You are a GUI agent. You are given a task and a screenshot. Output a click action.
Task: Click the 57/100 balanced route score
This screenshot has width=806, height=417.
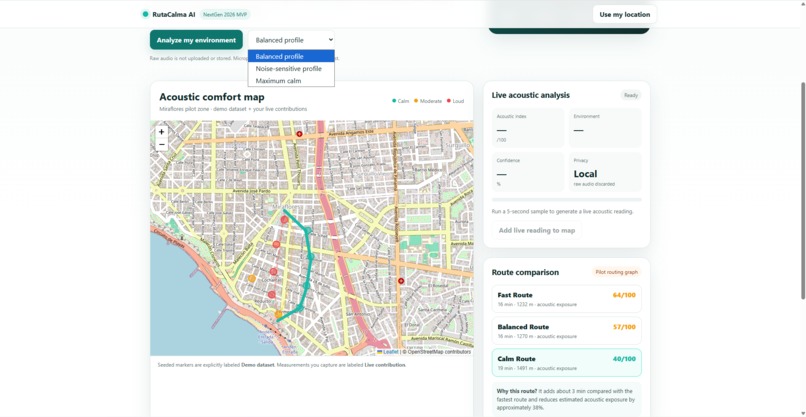pyautogui.click(x=624, y=327)
